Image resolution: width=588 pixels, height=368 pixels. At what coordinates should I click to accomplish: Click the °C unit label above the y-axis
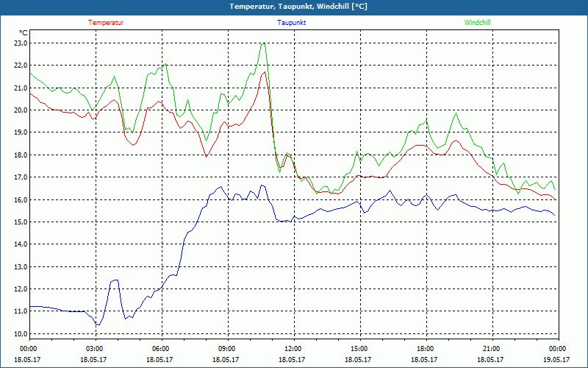pyautogui.click(x=24, y=33)
